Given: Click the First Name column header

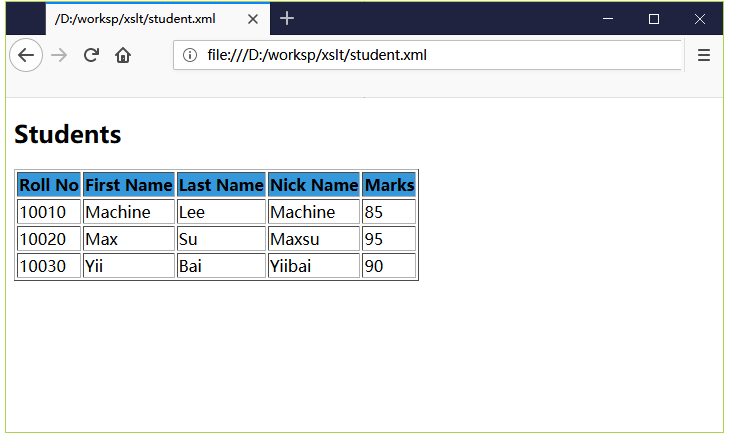Looking at the screenshot, I should click(x=129, y=185).
